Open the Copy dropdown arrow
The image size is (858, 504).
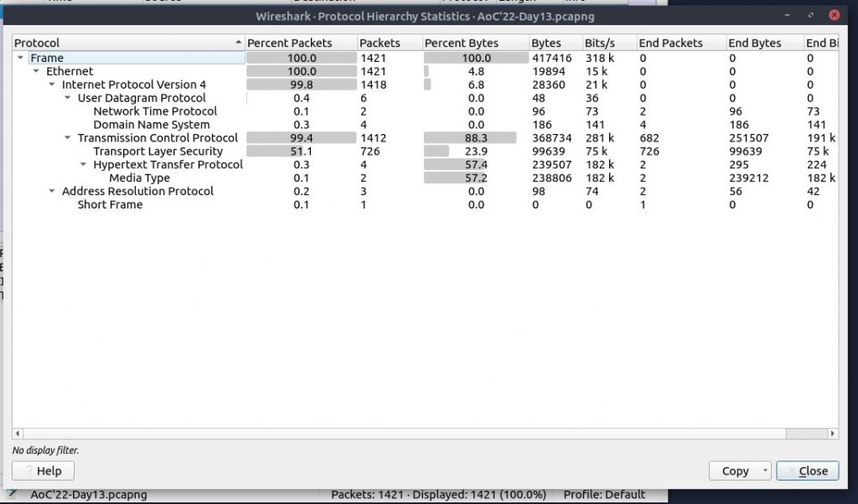pyautogui.click(x=765, y=471)
